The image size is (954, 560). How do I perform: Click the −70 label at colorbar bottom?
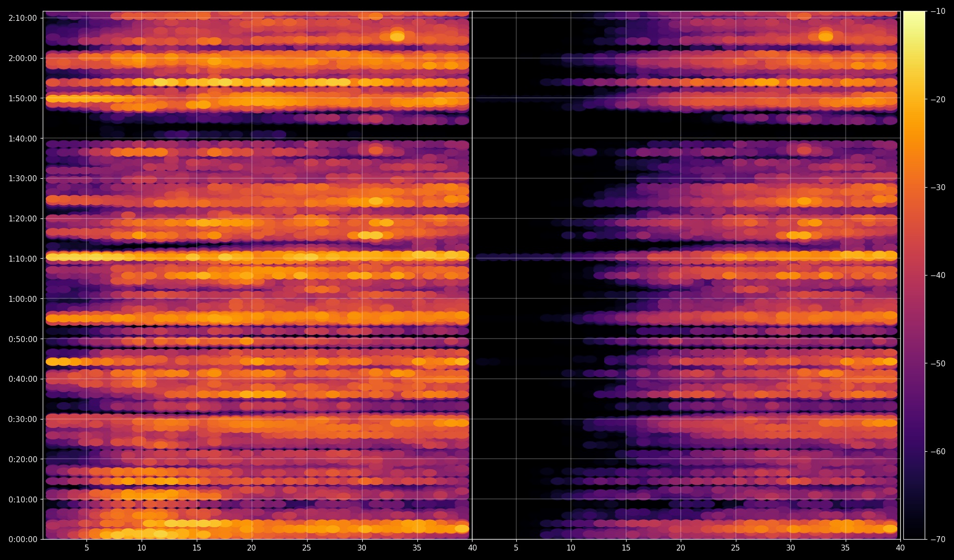click(x=938, y=539)
